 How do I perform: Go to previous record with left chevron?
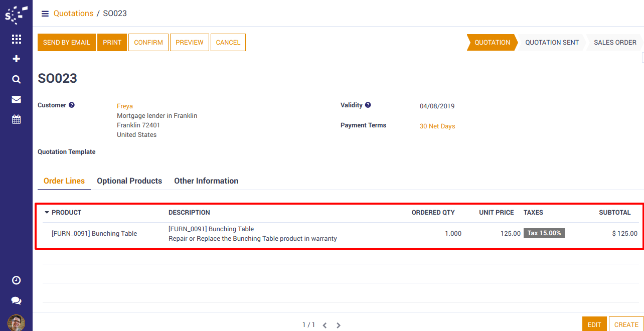click(x=325, y=325)
